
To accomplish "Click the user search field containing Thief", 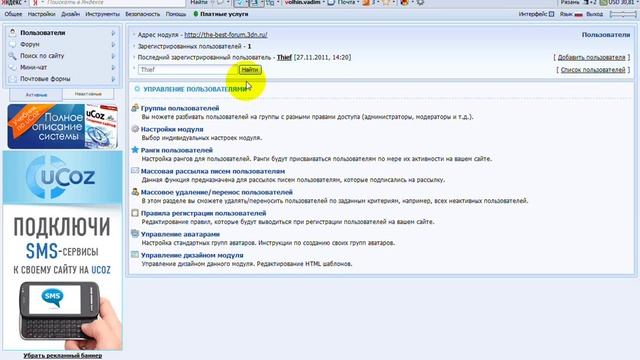I will (x=188, y=70).
